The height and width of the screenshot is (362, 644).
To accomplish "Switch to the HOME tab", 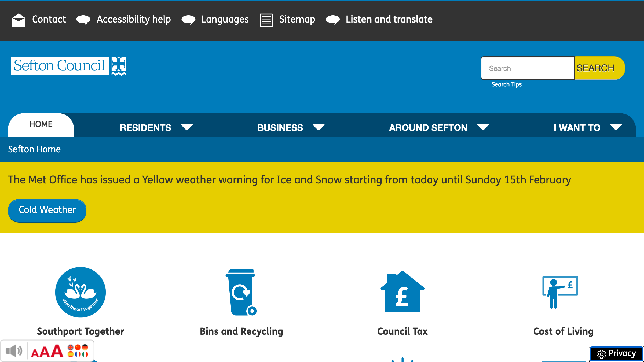I will pyautogui.click(x=41, y=124).
